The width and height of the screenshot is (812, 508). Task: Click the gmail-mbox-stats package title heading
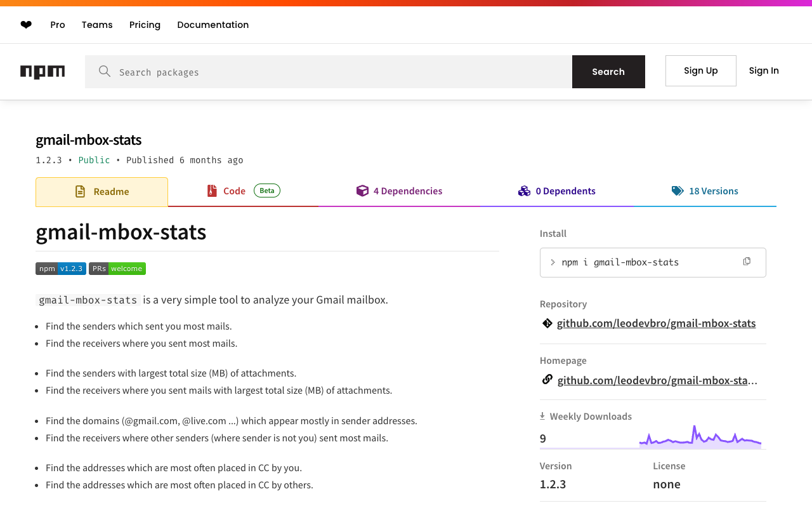pyautogui.click(x=88, y=140)
